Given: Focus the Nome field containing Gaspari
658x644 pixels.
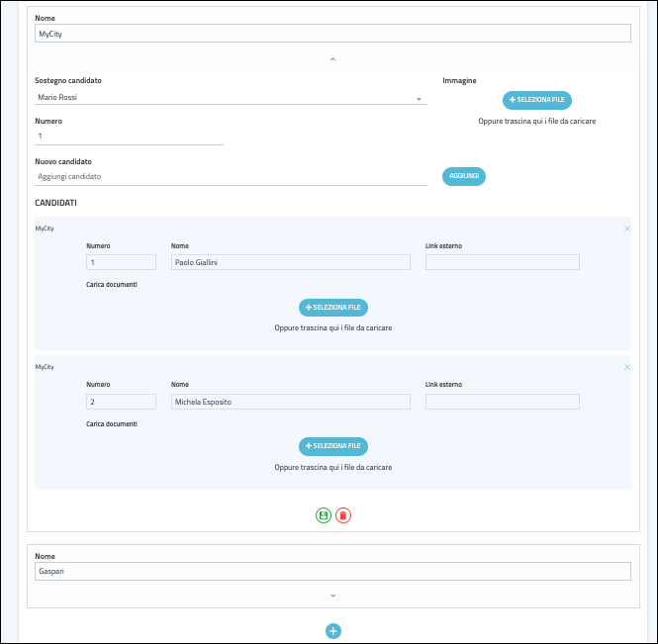Looking at the screenshot, I should pos(332,572).
